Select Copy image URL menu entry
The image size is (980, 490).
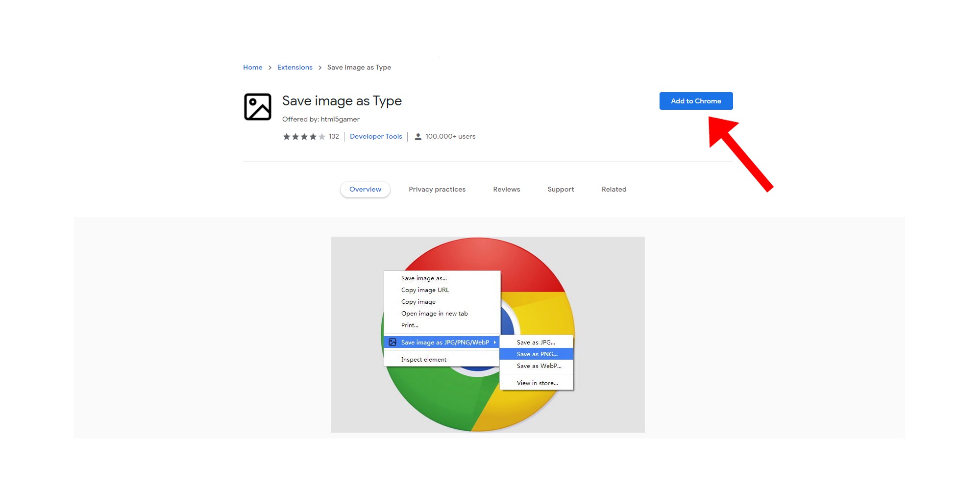[424, 290]
